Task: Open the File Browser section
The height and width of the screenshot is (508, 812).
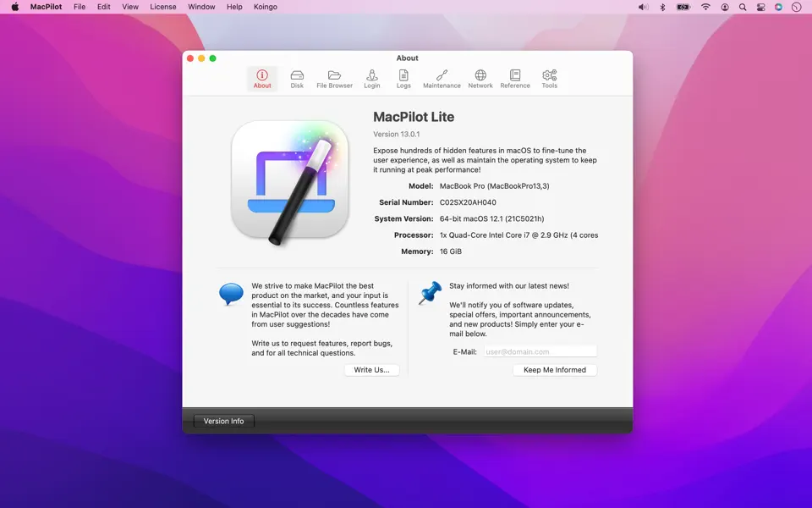Action: 334,78
